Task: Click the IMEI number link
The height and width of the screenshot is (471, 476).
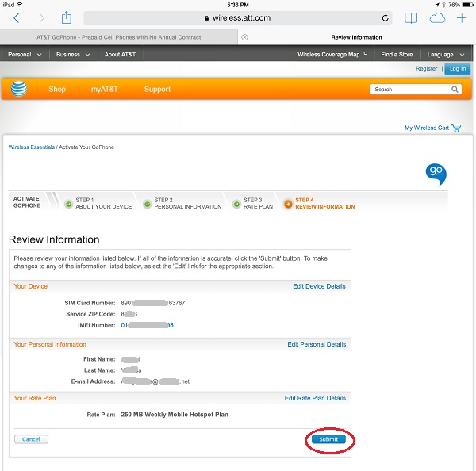Action: [x=148, y=325]
